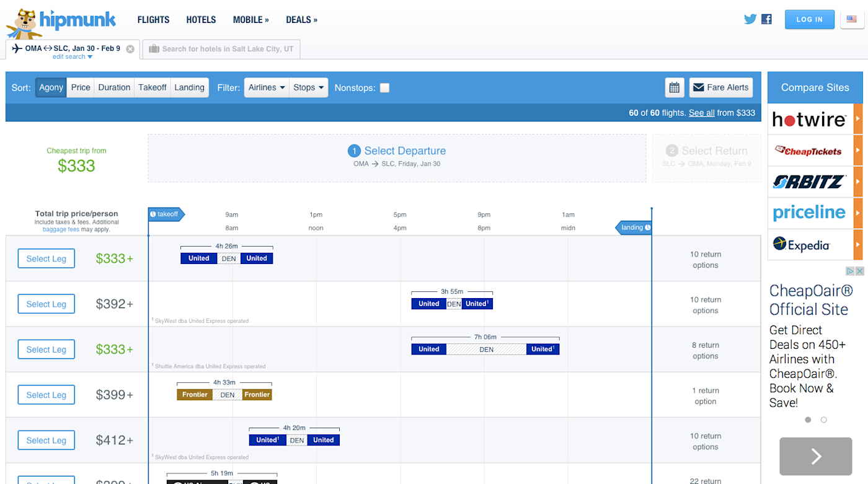Close the CheapOair ad with the X icon
Viewport: 868px width, 484px height.
click(x=860, y=271)
